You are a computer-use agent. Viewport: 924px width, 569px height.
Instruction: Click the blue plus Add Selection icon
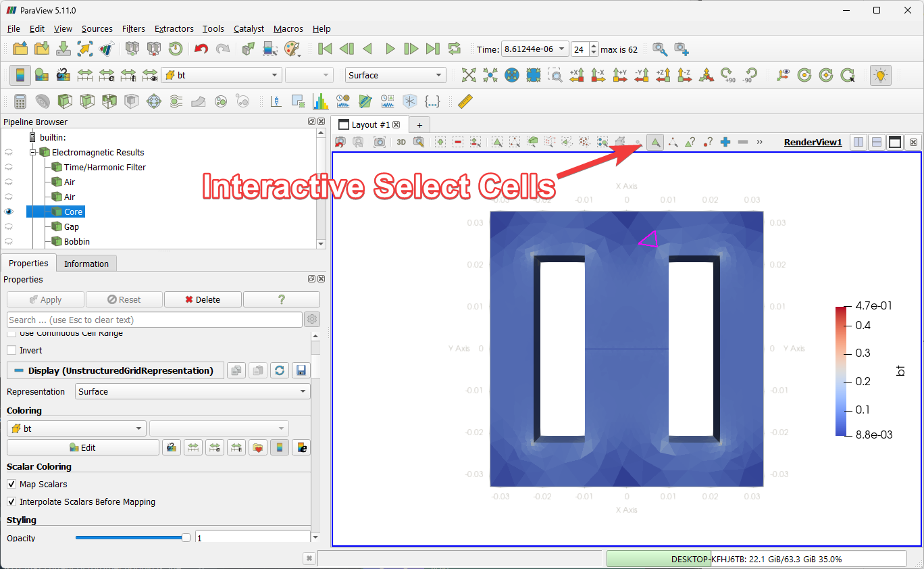pyautogui.click(x=725, y=142)
